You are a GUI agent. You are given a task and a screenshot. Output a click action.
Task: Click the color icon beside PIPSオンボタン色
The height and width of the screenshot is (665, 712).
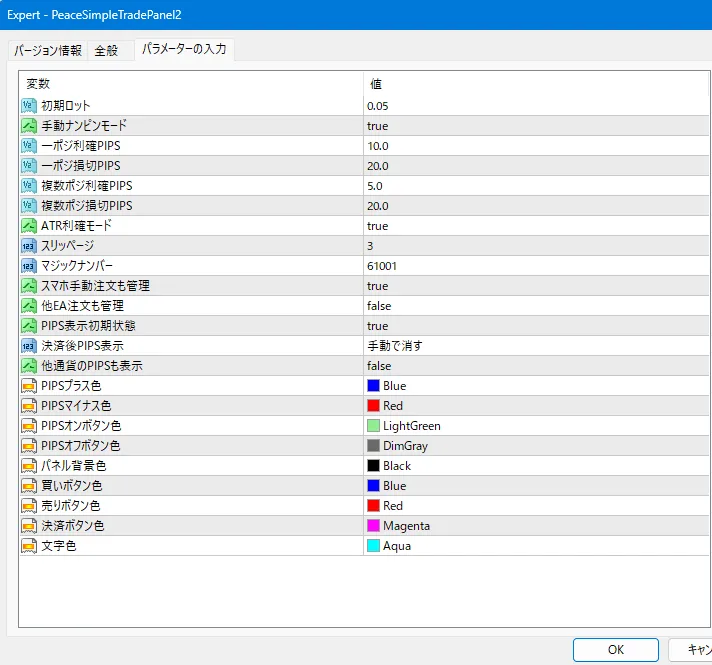point(29,426)
